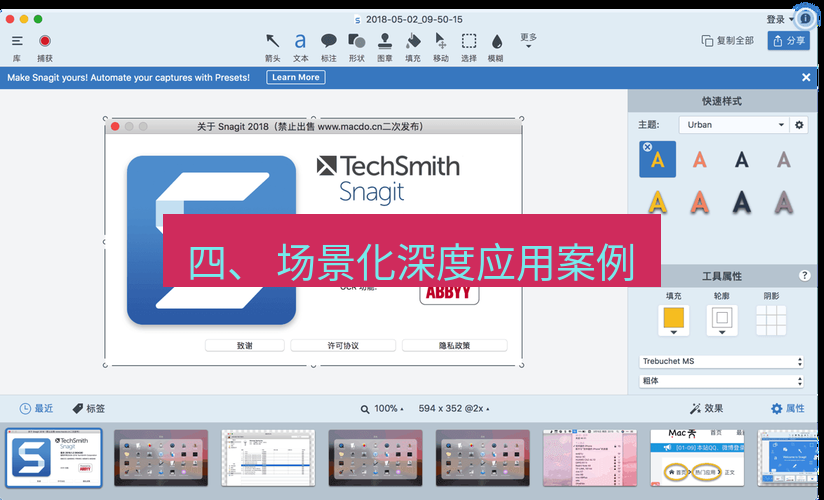Viewport: 824px width, 500px height.
Task: Start a new Capture (捕获)
Action: pos(45,48)
